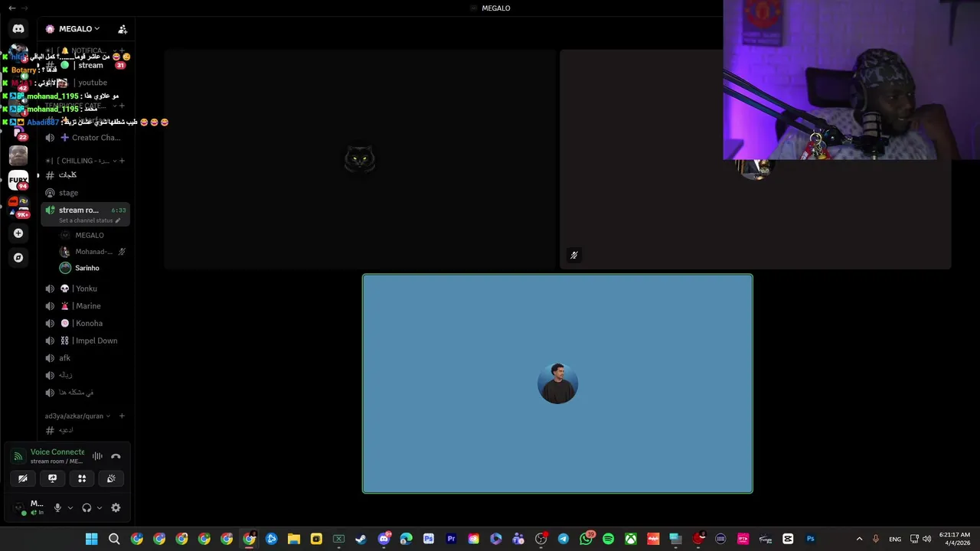
Task: Open the soundboard icon
Action: pyautogui.click(x=111, y=478)
